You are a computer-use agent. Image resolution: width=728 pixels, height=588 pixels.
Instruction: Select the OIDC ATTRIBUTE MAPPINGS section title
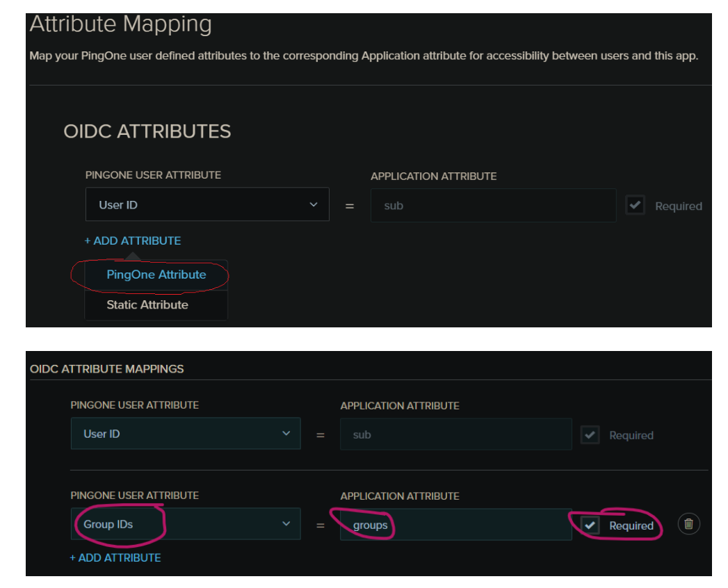107,369
